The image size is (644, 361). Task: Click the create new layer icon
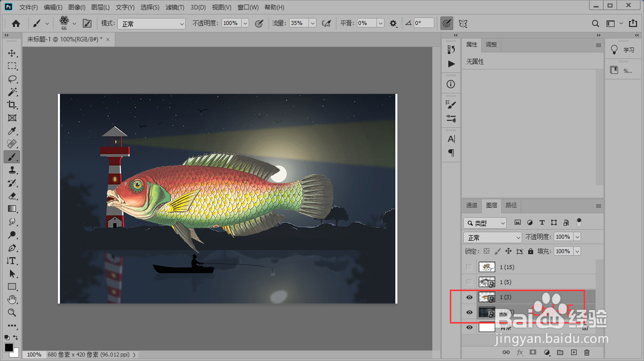point(574,353)
